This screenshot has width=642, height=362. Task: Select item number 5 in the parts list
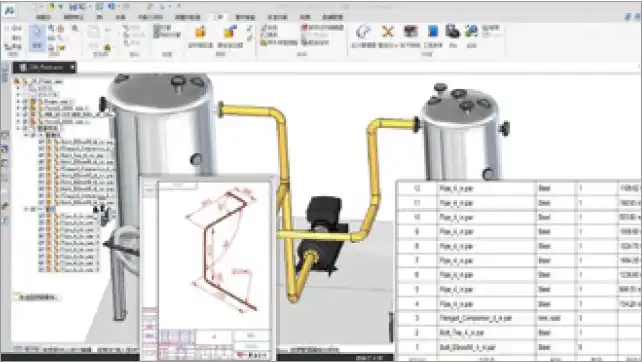(417, 290)
